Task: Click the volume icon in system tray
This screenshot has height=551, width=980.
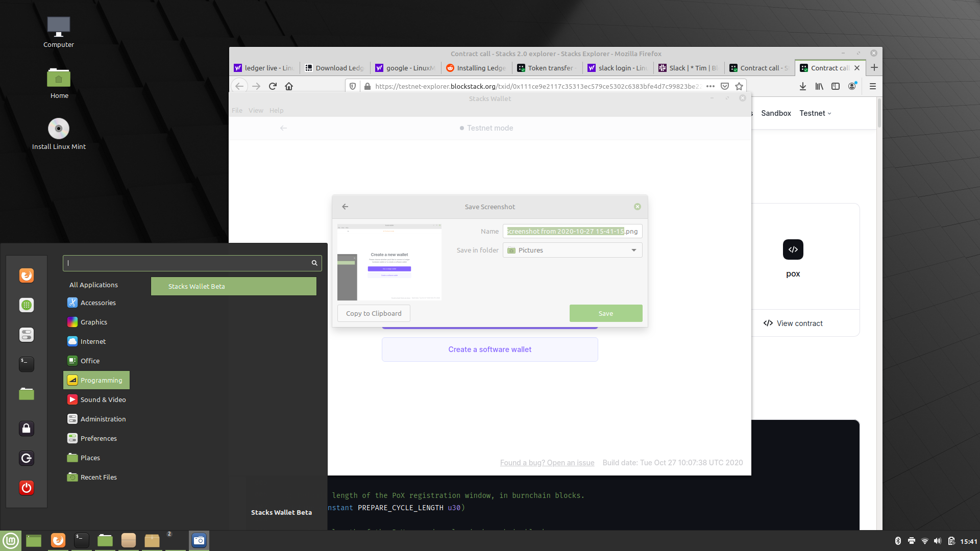Action: pos(938,541)
